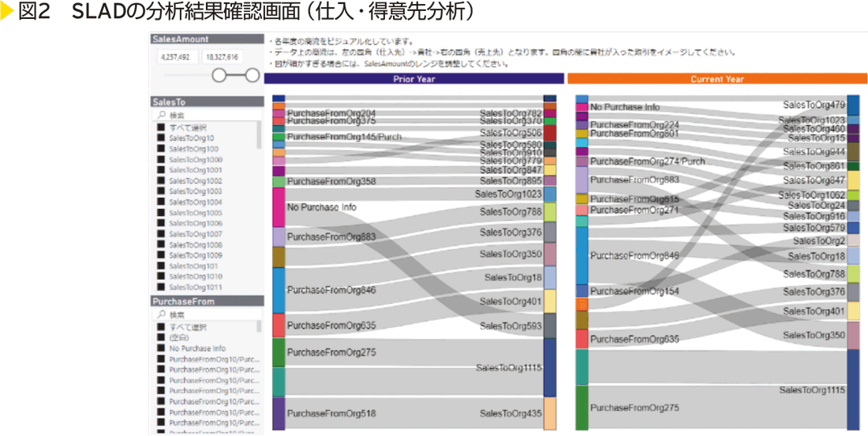Check すべて選択 in the PurchaseFrom list
Image resolution: width=868 pixels, height=436 pixels.
click(x=161, y=326)
